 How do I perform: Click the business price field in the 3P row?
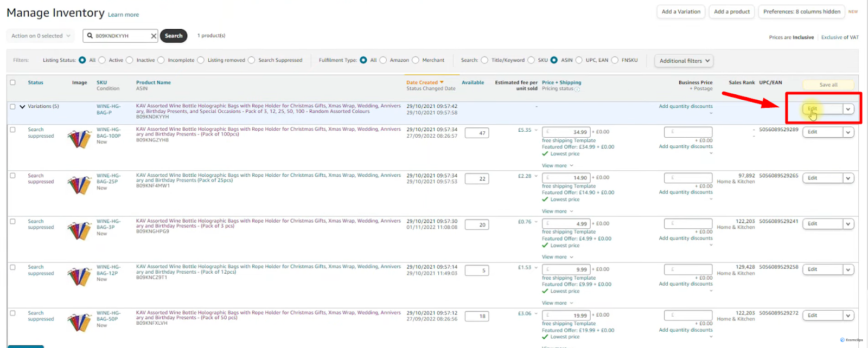[x=688, y=223]
